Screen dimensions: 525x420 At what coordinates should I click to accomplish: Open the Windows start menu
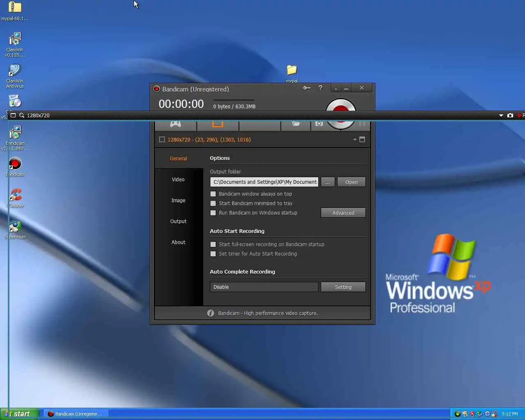[20, 414]
